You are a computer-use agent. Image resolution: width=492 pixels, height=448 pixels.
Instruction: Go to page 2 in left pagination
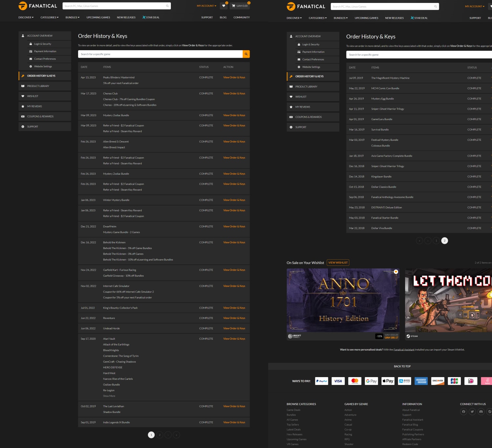coord(160,435)
